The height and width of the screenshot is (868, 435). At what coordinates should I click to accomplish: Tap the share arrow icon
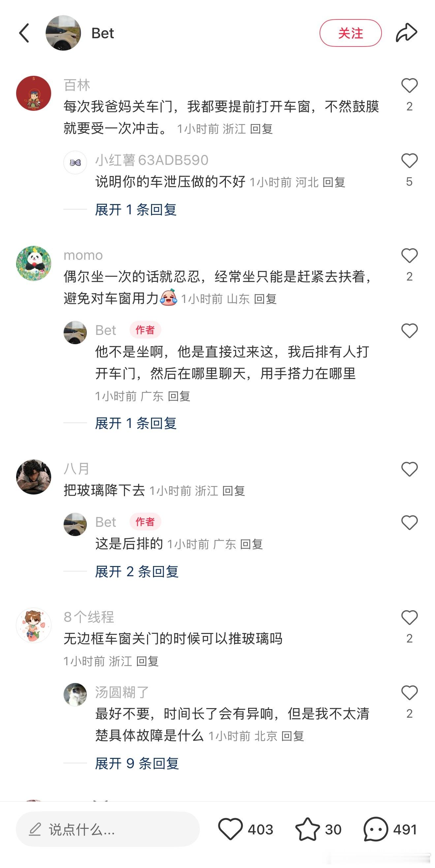(x=406, y=33)
